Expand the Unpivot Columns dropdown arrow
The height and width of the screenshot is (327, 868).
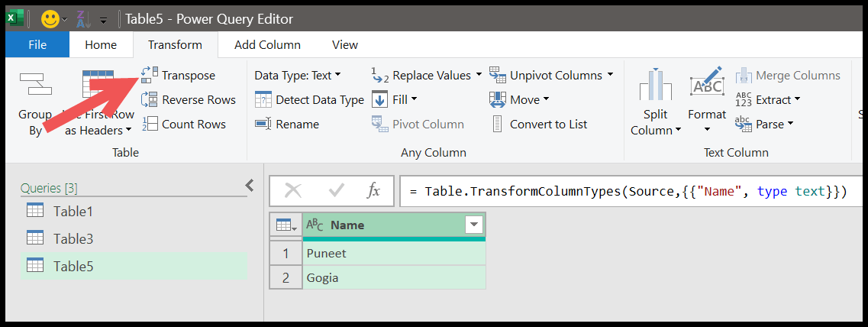pos(610,75)
